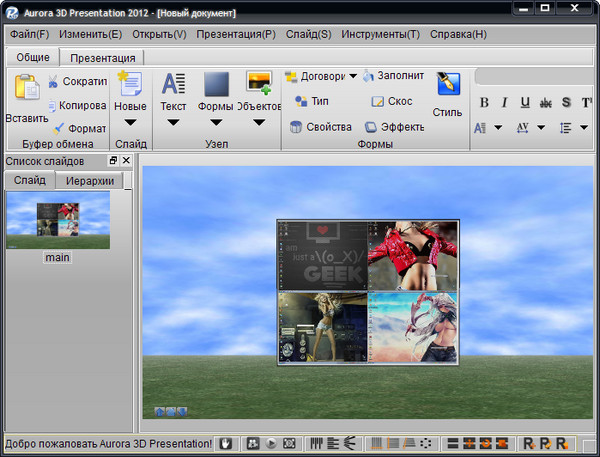Select the hand pan tool in status bar
Image resolution: width=600 pixels, height=457 pixels.
[x=226, y=443]
